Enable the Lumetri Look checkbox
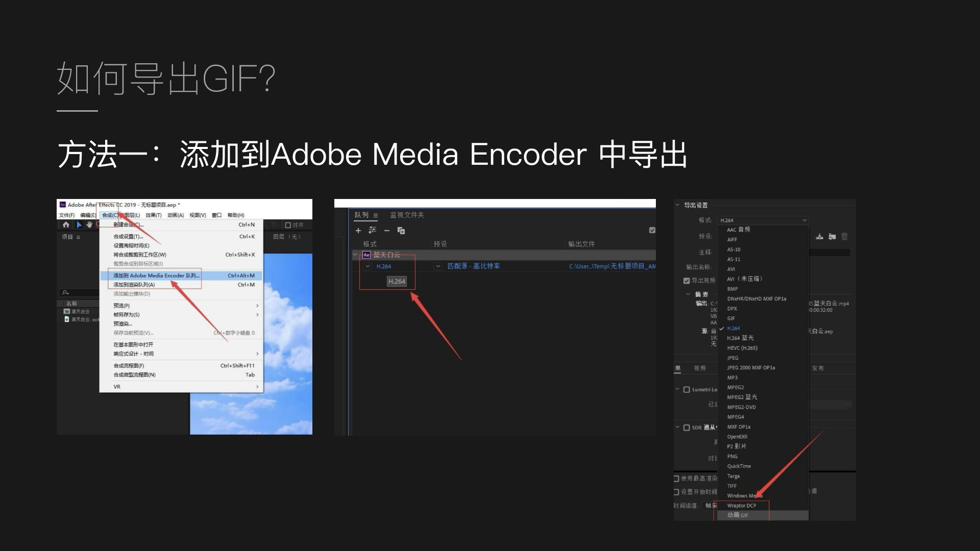Viewport: 980px width, 551px height. pyautogui.click(x=687, y=390)
